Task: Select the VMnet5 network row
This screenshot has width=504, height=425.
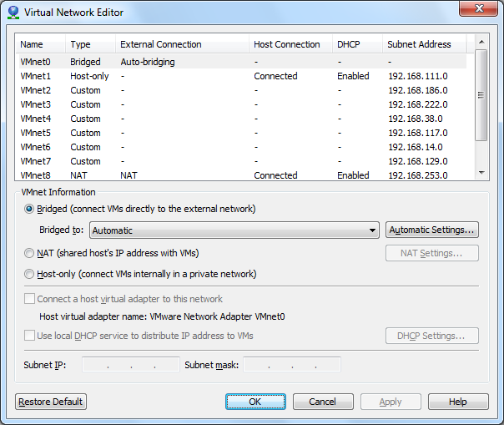Action: 243,133
